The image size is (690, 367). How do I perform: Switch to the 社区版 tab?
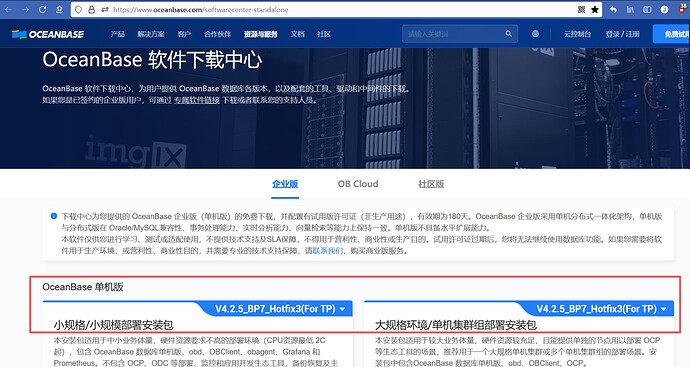point(431,184)
